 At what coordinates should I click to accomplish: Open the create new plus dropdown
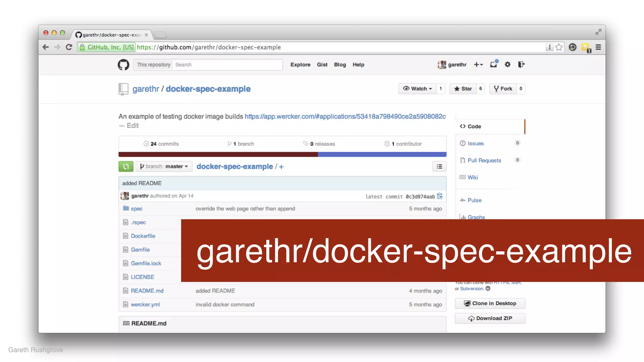click(x=478, y=64)
